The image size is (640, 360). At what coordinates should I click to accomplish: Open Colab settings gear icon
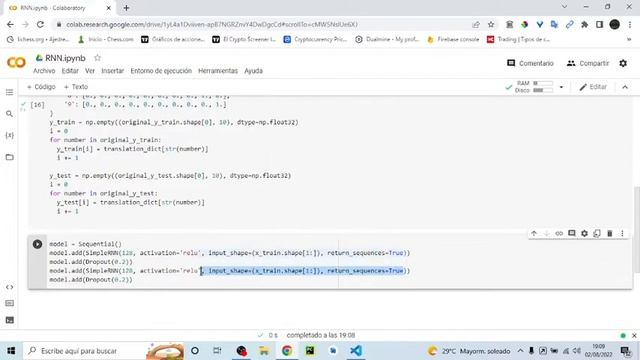click(623, 63)
